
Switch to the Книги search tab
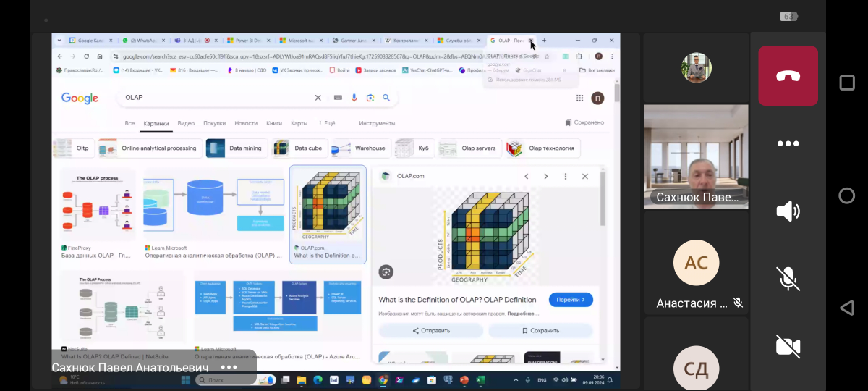(274, 123)
